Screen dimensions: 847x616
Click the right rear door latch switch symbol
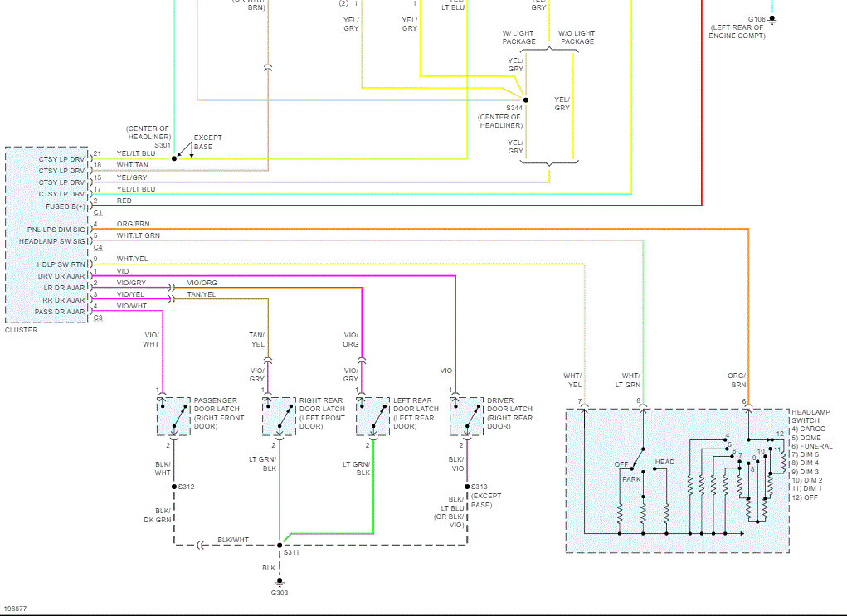click(279, 416)
